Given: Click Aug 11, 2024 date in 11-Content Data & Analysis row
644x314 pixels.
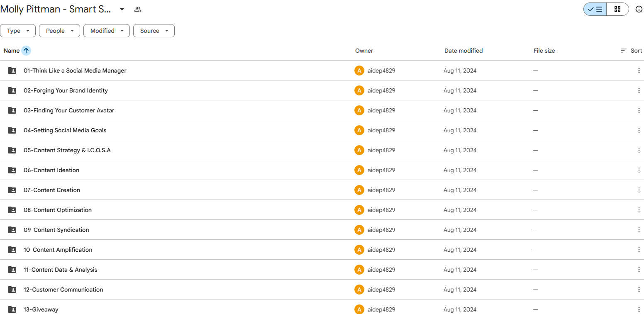Looking at the screenshot, I should [460, 270].
